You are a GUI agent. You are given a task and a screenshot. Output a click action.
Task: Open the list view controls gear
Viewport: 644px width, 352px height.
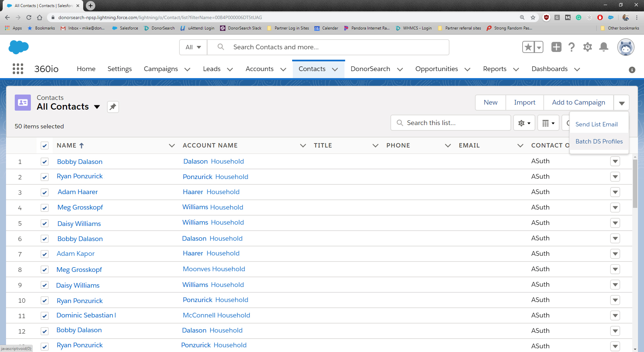click(x=524, y=123)
